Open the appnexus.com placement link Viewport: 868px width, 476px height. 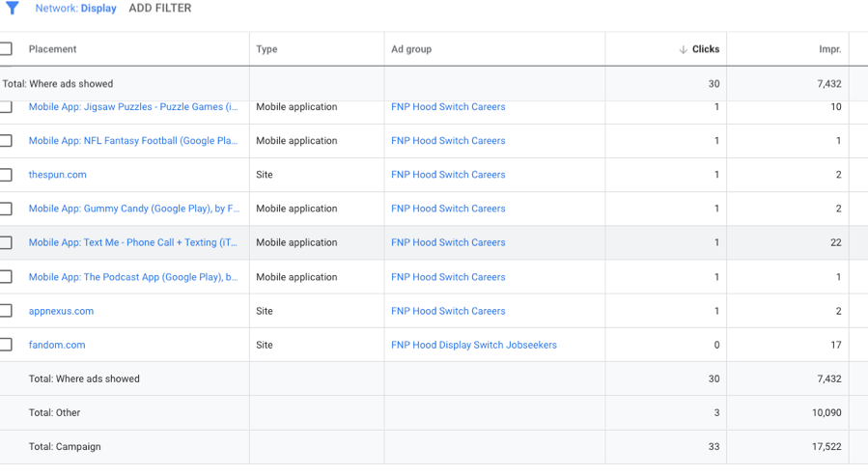61,311
